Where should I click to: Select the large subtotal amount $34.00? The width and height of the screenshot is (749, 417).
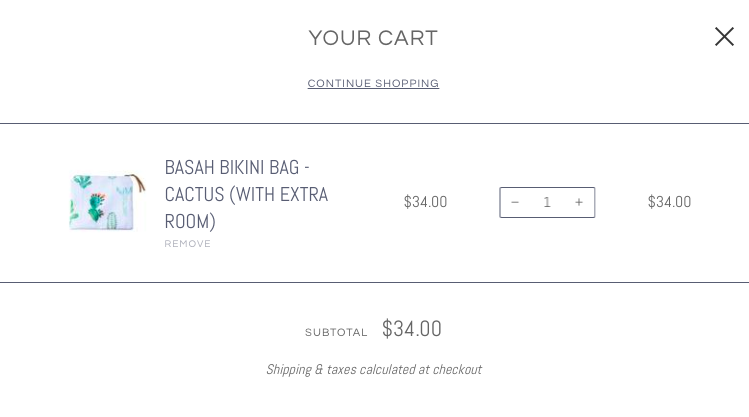pyautogui.click(x=411, y=329)
